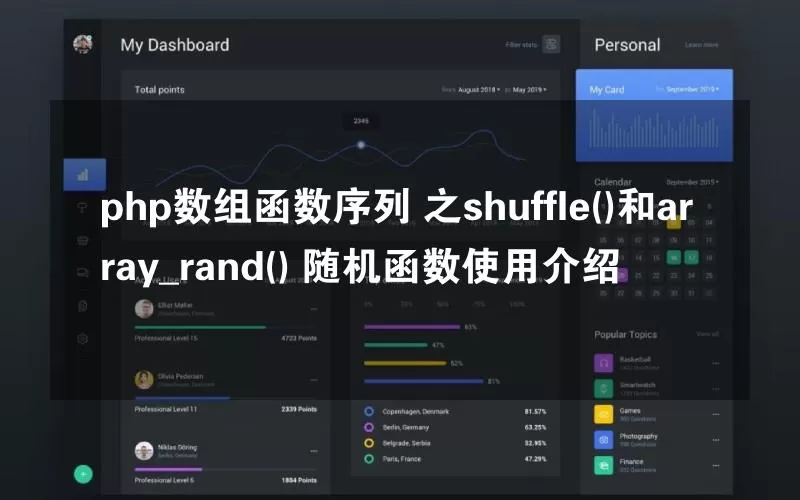Click the green plus add button

click(83, 474)
